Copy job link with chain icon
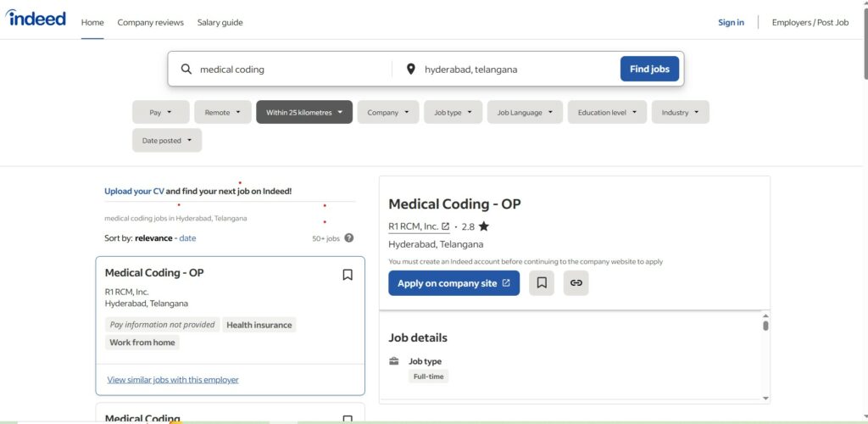The width and height of the screenshot is (868, 424). tap(576, 283)
